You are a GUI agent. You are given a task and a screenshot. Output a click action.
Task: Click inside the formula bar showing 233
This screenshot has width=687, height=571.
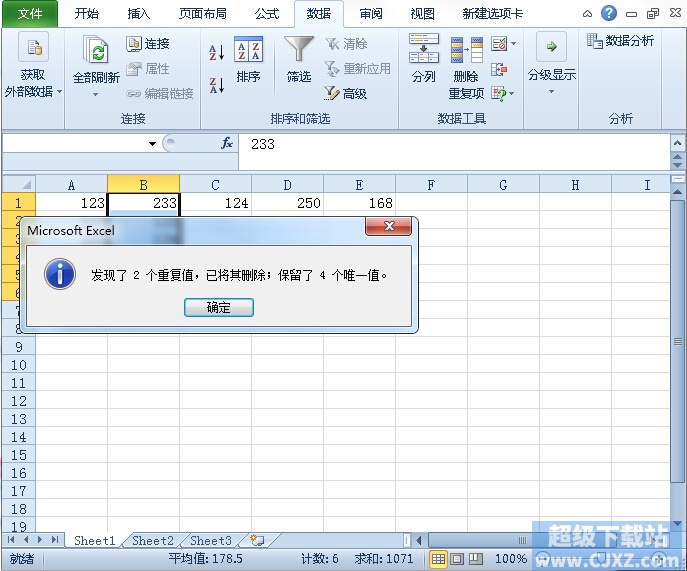(450, 144)
